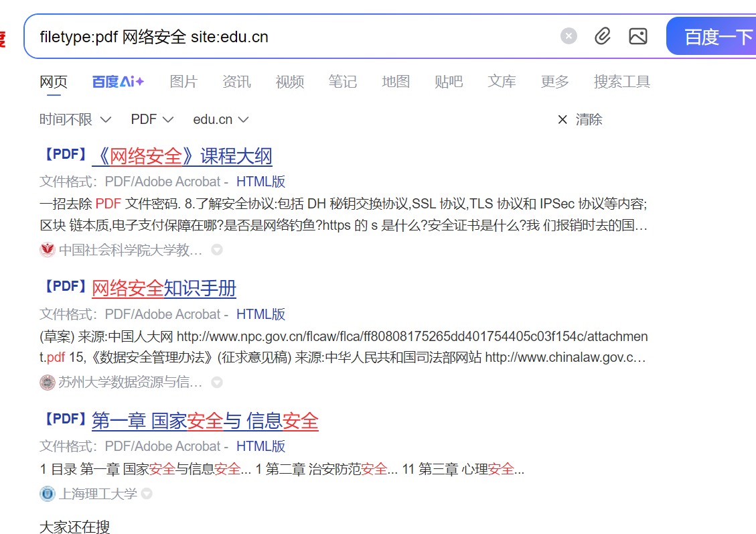
Task: Open HTML版 of the 知识手册 result
Action: [x=261, y=314]
